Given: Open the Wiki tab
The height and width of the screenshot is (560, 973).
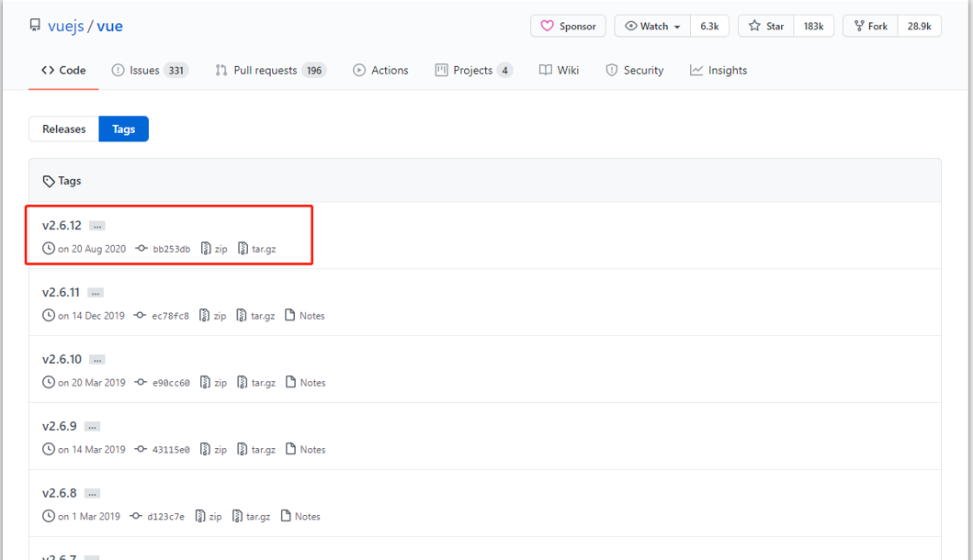Looking at the screenshot, I should point(560,70).
